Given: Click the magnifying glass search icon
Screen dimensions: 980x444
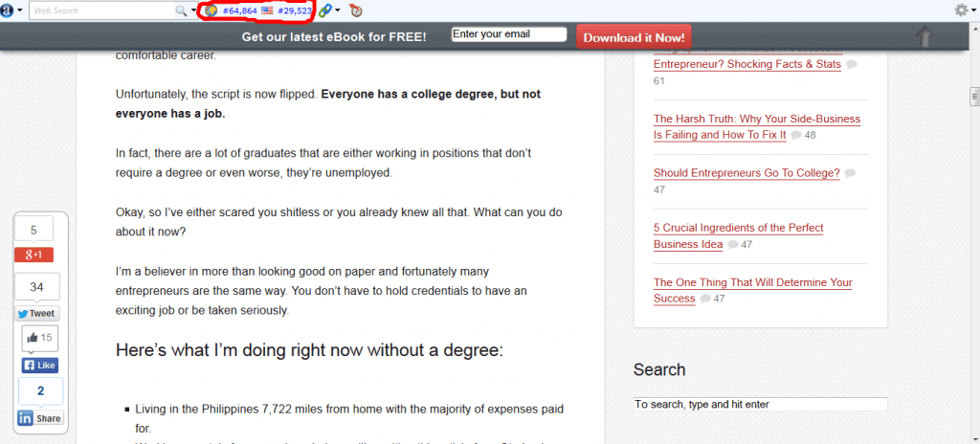Looking at the screenshot, I should coord(181,11).
